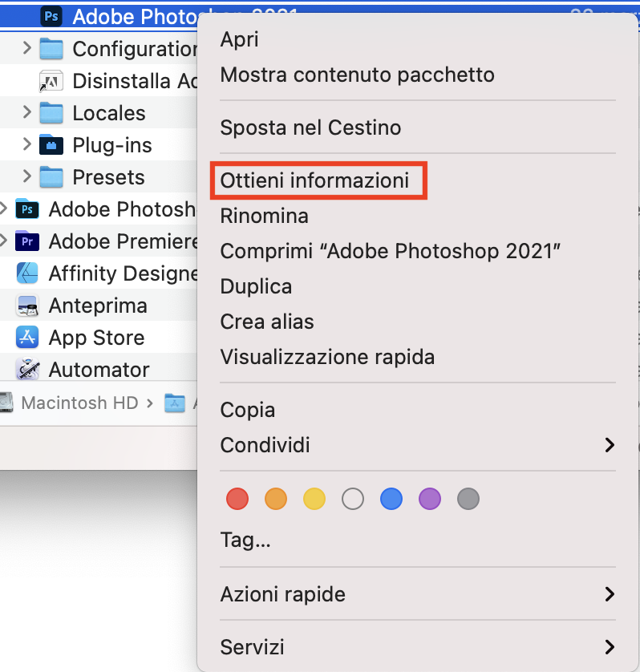Expand the Configuration folder
Image resolution: width=640 pixels, height=672 pixels.
click(26, 48)
